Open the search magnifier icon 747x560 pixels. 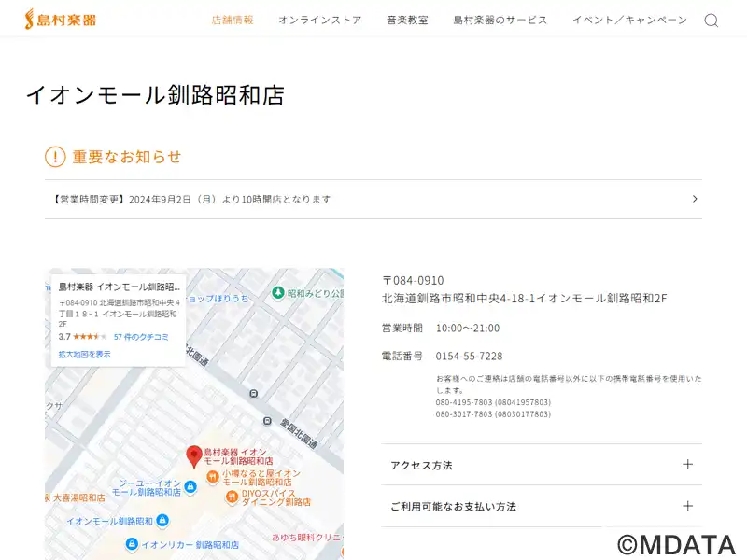tap(712, 21)
